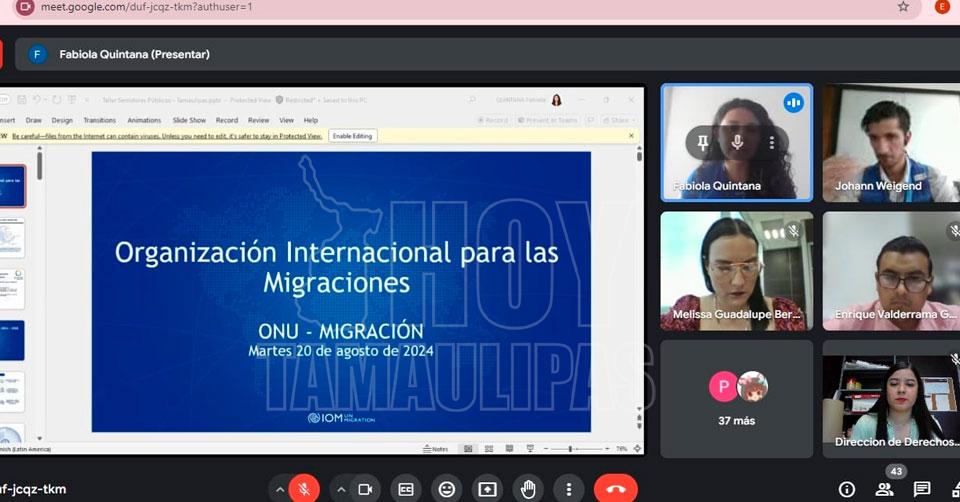
Task: Open the three-dot more options menu
Action: click(x=568, y=489)
